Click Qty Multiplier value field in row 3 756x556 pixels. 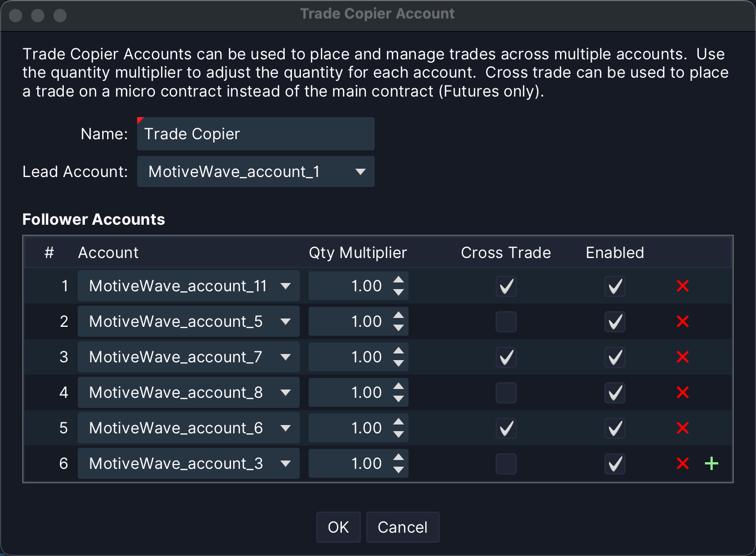350,357
